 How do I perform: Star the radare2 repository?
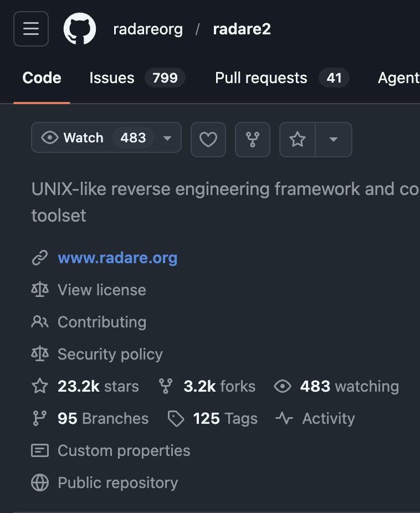coord(298,140)
